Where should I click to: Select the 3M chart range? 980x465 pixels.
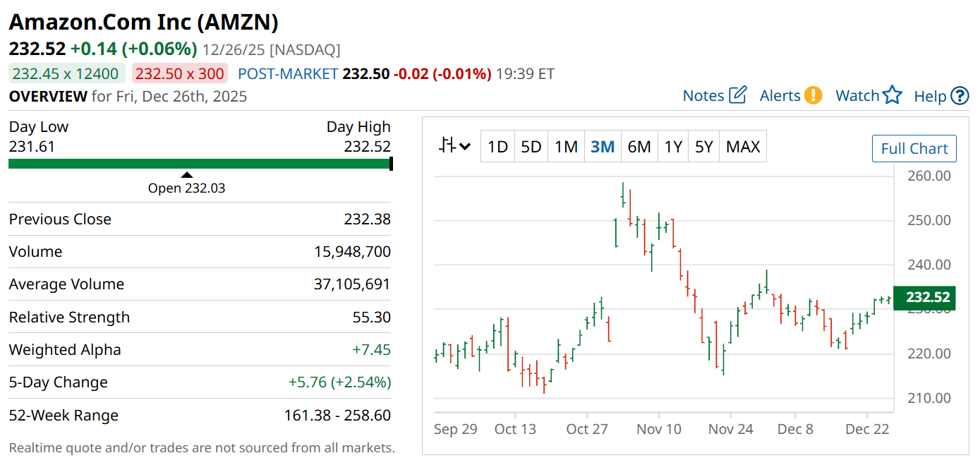point(603,147)
